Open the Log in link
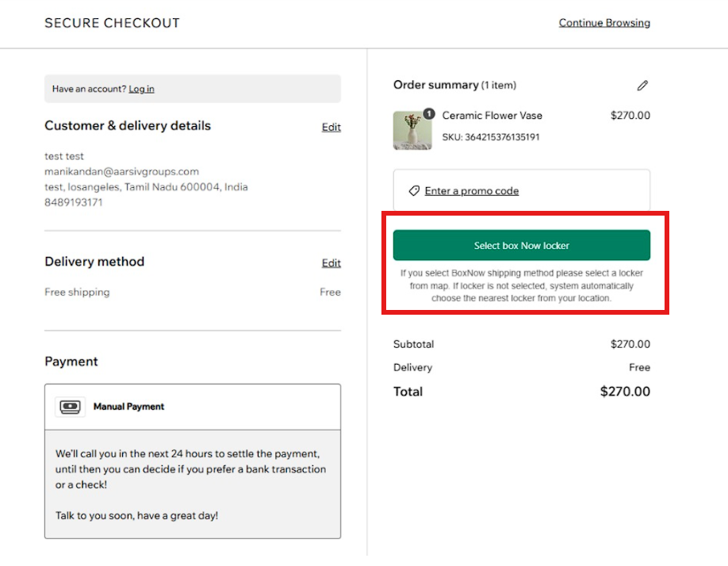This screenshot has width=728, height=566. (141, 89)
